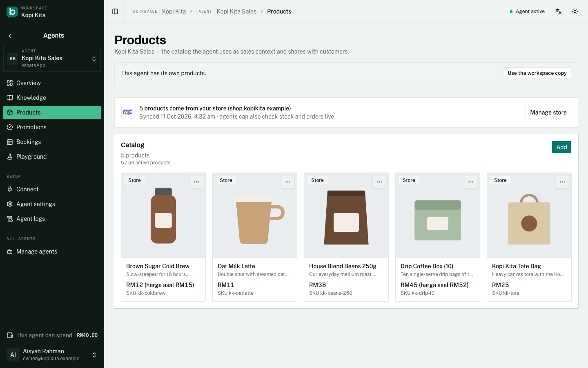Expand the Aisyah Rahman account menu

click(x=52, y=355)
